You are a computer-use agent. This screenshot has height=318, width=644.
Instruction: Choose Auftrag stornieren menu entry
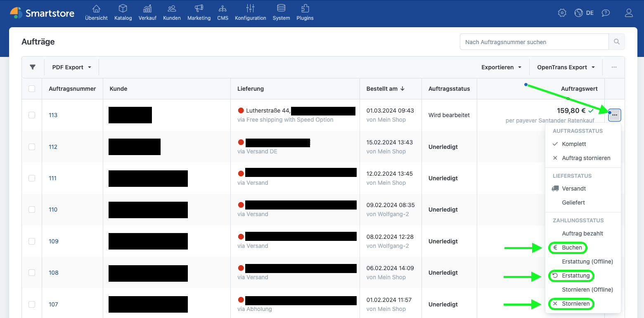pyautogui.click(x=583, y=158)
